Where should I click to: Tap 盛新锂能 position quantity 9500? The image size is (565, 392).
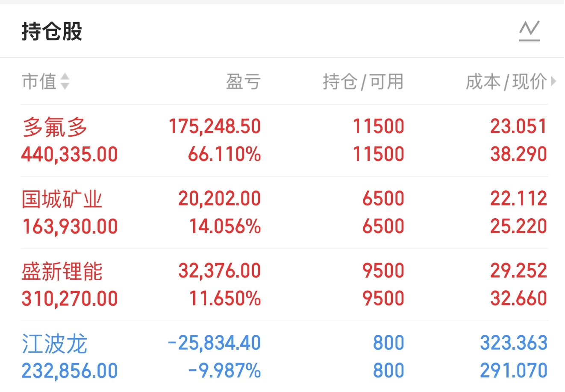coord(383,271)
